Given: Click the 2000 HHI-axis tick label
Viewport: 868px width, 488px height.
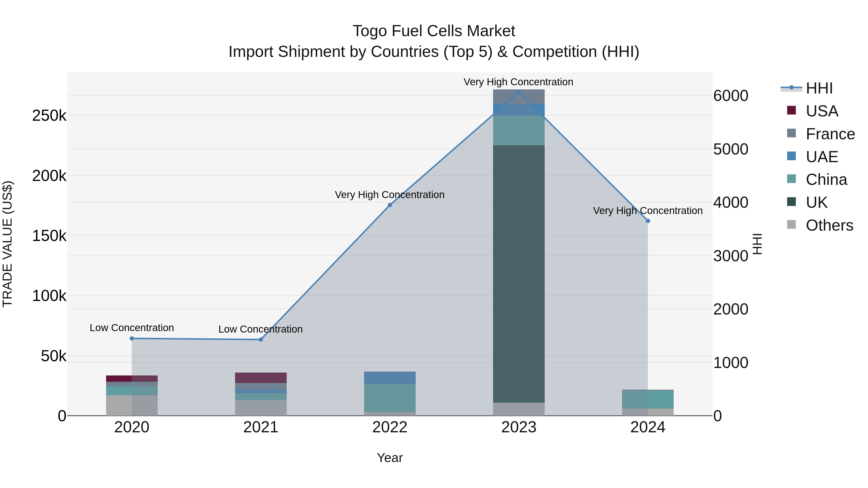Looking at the screenshot, I should [731, 309].
